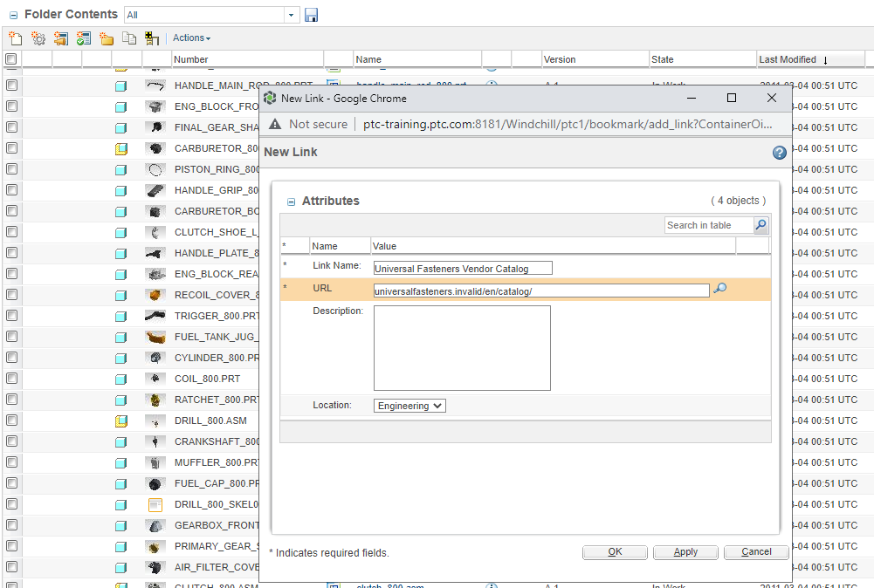Screen dimensions: 874x588
Task: Click the part type icon for the COIL_800.PRT row
Action: point(121,379)
